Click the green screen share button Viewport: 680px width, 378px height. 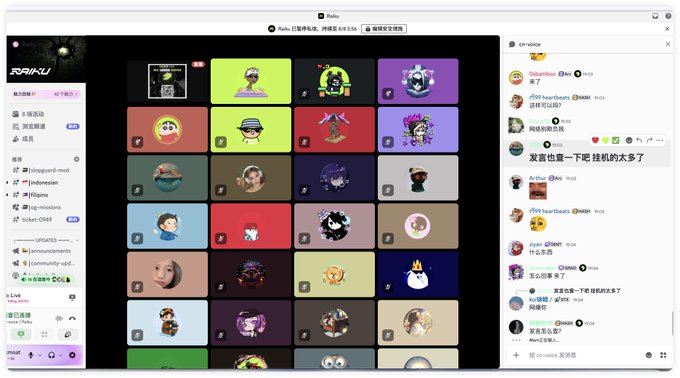[21, 334]
